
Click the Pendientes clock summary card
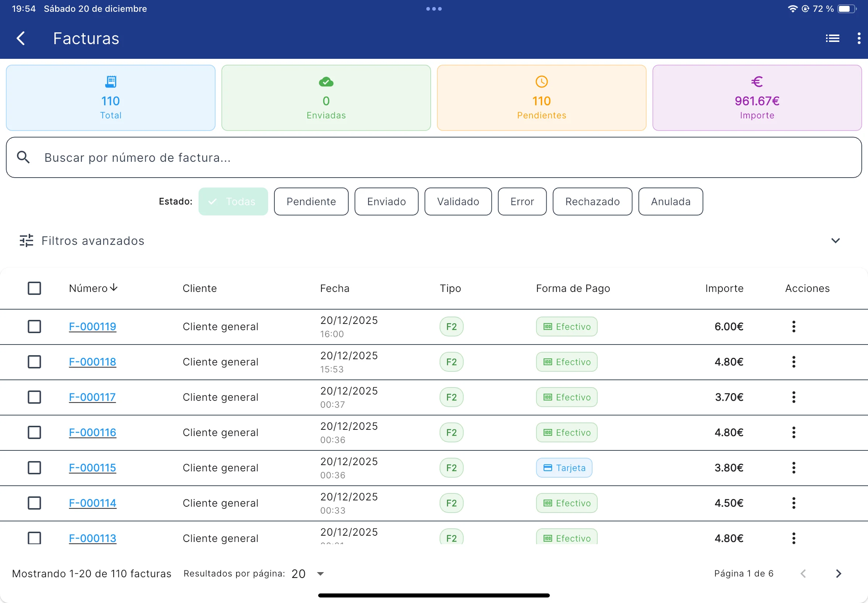(x=541, y=98)
